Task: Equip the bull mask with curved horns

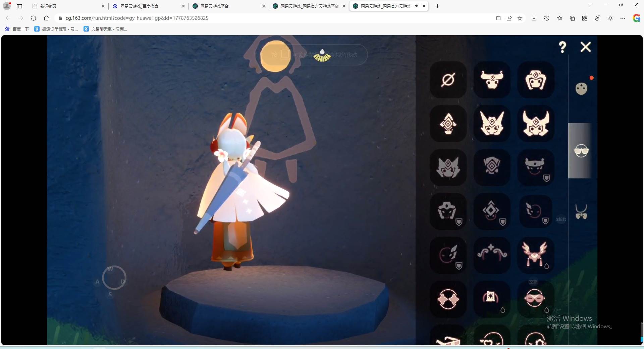Action: [492, 80]
